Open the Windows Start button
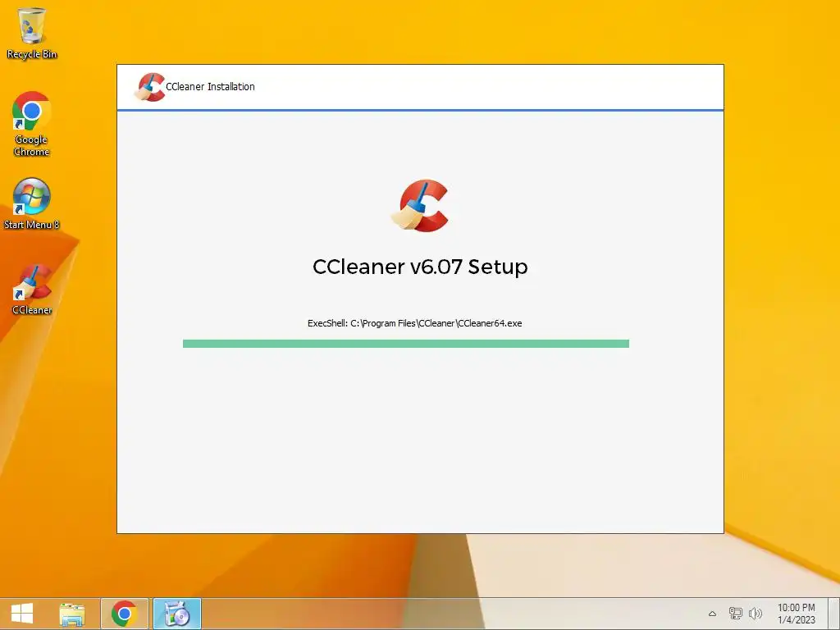840x630 pixels. click(22, 614)
